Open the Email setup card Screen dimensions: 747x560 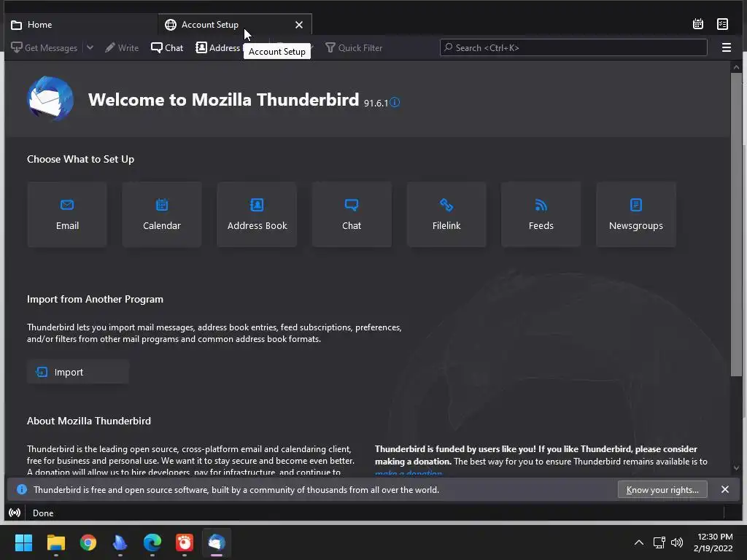click(67, 214)
